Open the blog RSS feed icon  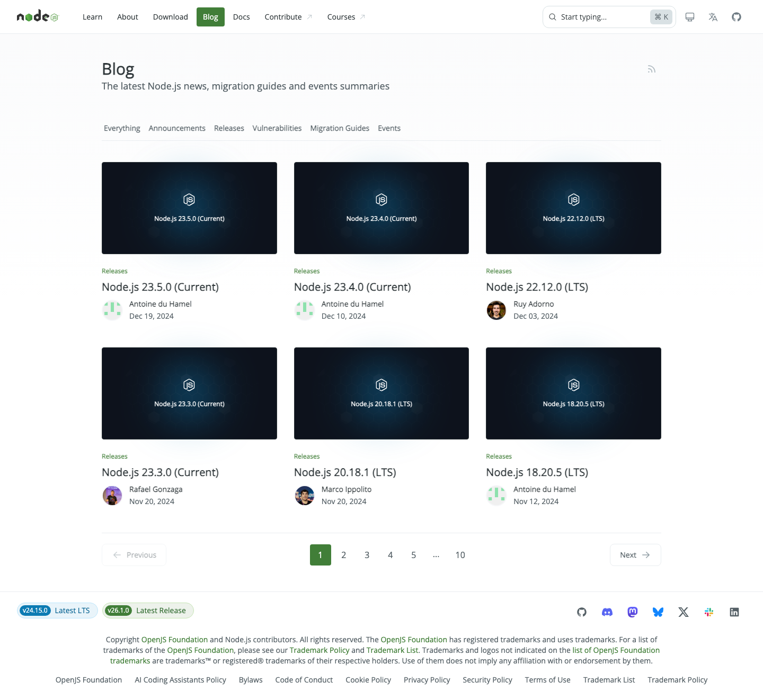point(652,69)
